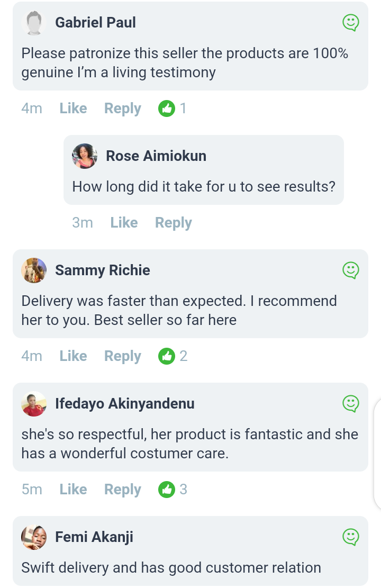
Task: Click green thumbs-up on Sammy Richie's comment
Action: coord(167,356)
